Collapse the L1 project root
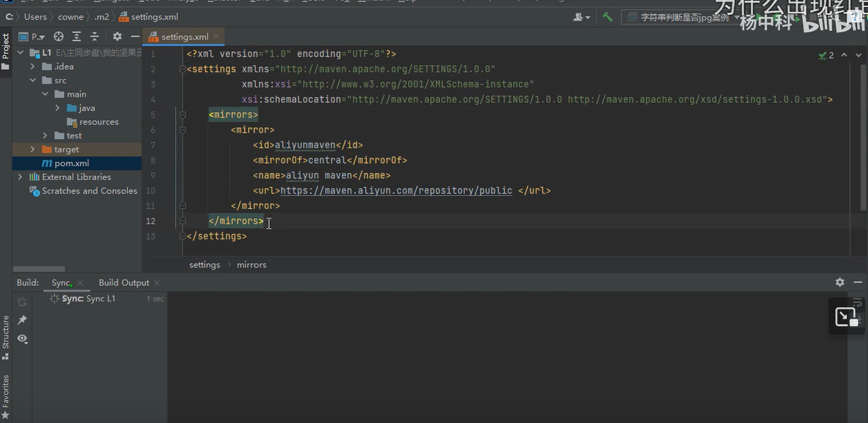 tap(20, 53)
